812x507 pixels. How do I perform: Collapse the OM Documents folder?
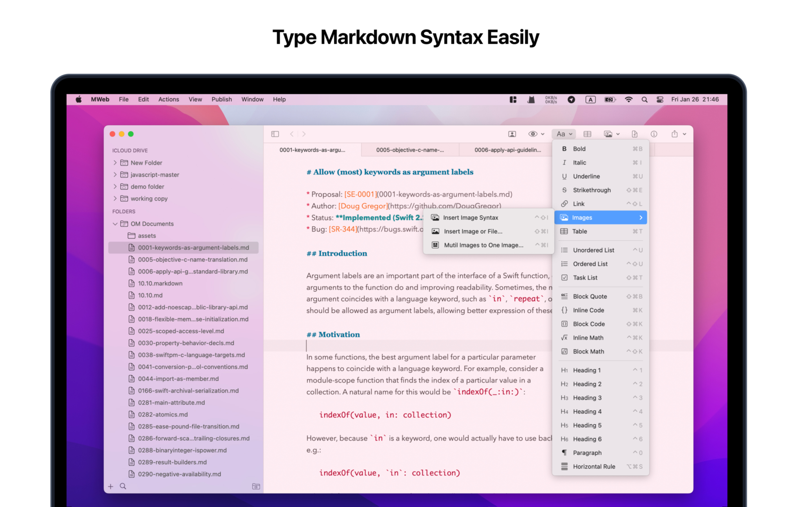pyautogui.click(x=115, y=224)
